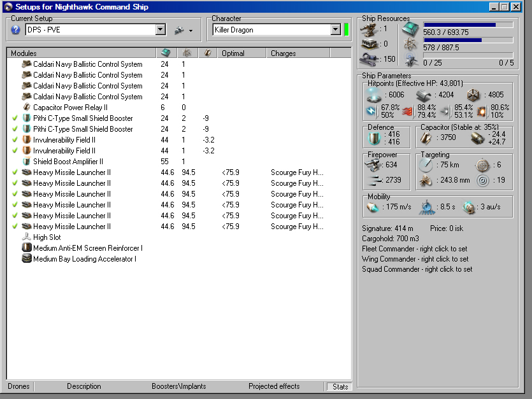The width and height of the screenshot is (532, 399).
Task: Click the Killer Dragon character field
Action: pyautogui.click(x=272, y=30)
